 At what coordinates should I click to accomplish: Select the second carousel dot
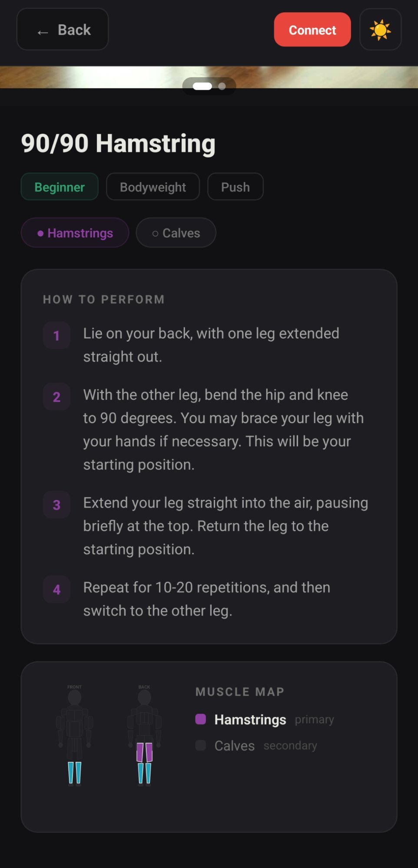pos(222,86)
